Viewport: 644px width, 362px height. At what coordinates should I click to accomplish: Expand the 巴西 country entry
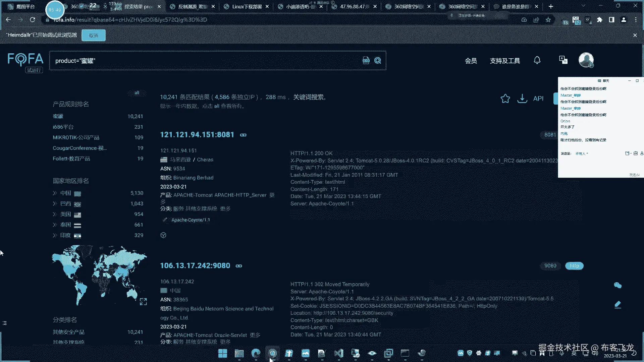coord(55,204)
